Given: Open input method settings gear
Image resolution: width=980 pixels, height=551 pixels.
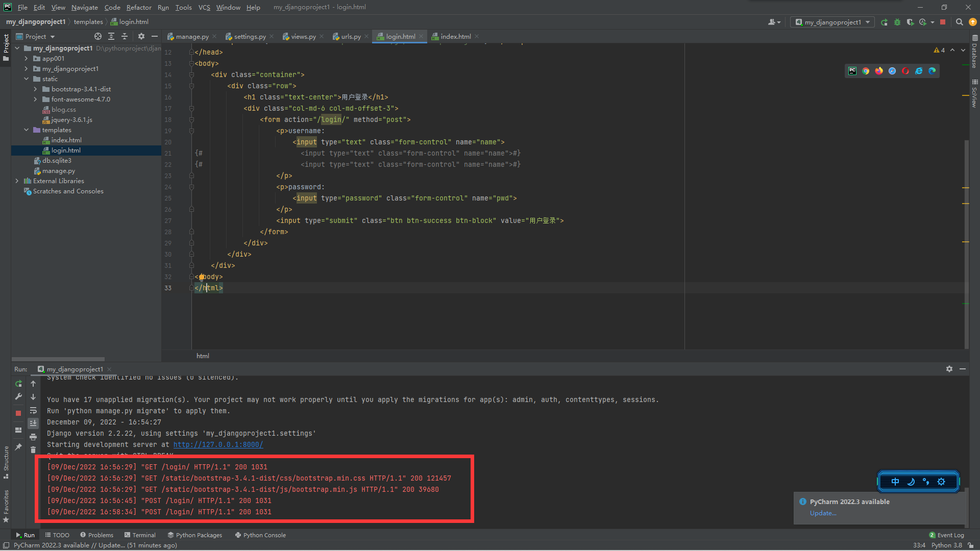Looking at the screenshot, I should (941, 482).
